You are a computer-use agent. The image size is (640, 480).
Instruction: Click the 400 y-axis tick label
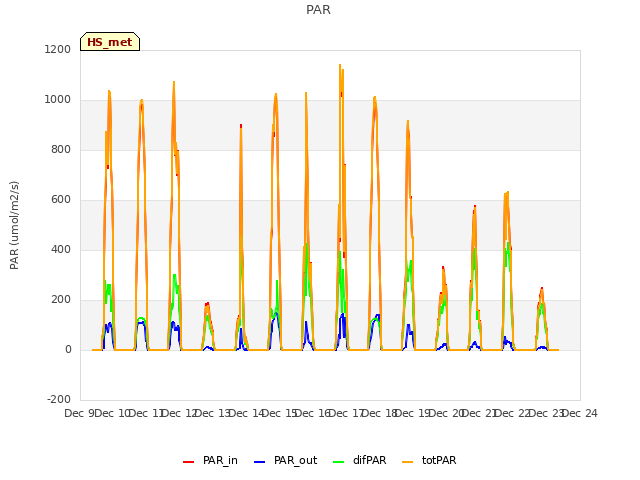coord(61,249)
